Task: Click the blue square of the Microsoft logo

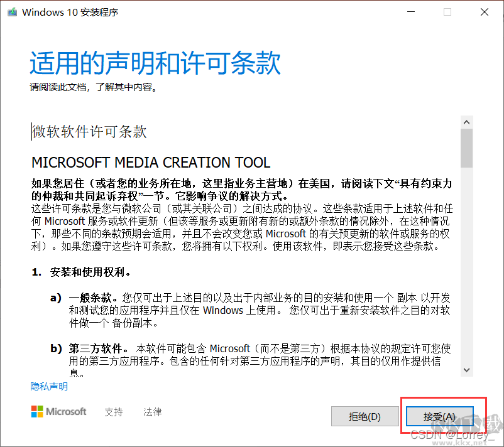Action: coord(35,414)
